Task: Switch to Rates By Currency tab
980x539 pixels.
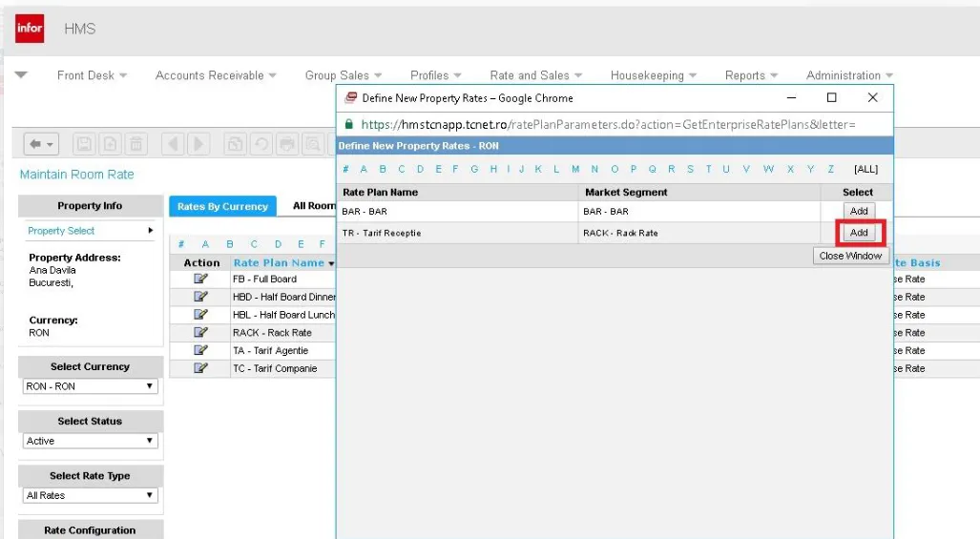Action: tap(222, 206)
